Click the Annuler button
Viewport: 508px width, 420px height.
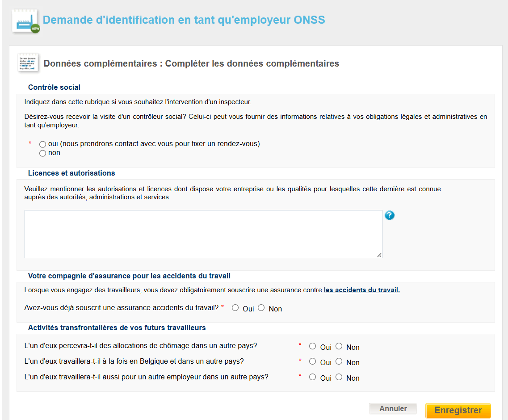[x=393, y=409]
